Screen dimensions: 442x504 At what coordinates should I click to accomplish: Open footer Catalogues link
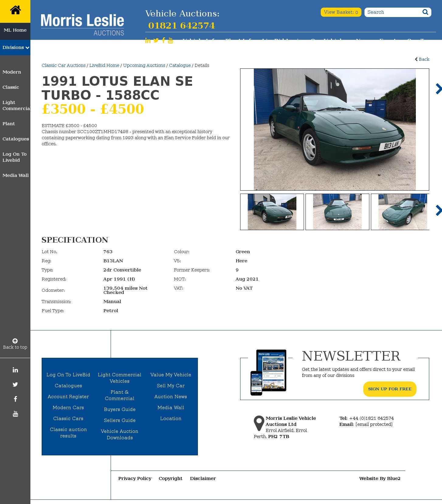(x=68, y=386)
